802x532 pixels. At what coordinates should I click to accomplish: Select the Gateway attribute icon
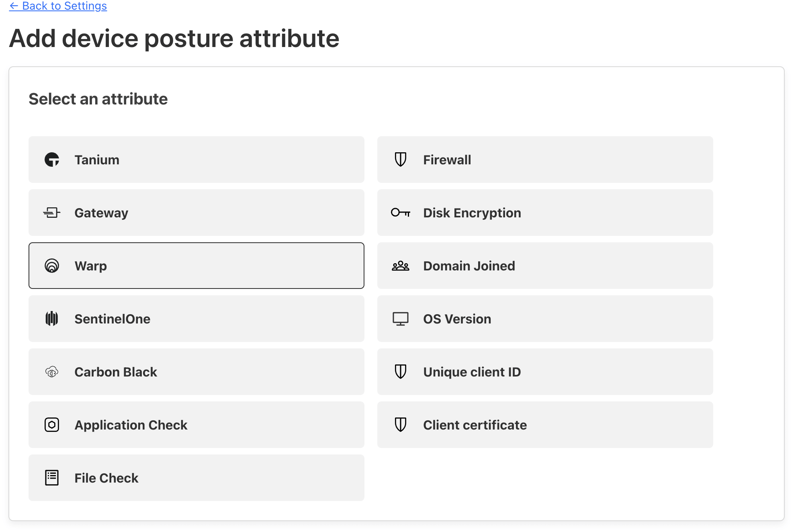click(52, 212)
